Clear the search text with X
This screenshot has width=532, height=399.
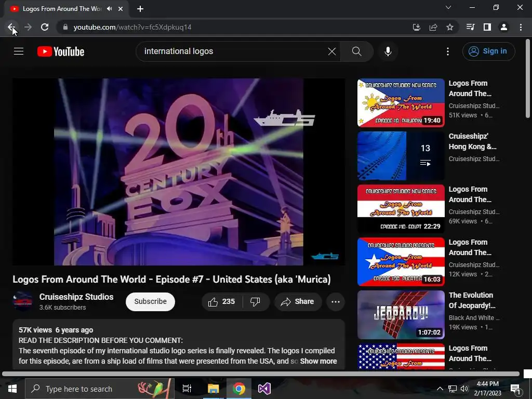(x=332, y=51)
